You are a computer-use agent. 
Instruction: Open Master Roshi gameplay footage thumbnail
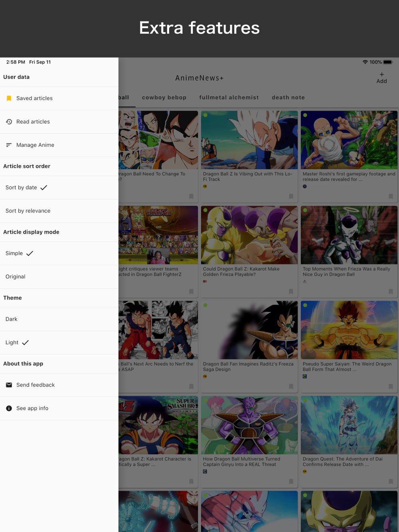[349, 140]
